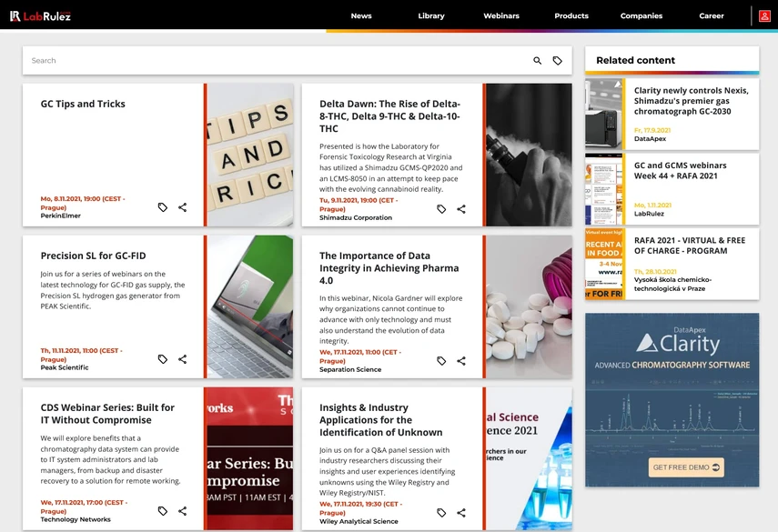Click tag icon on Precision SL card
The width and height of the screenshot is (778, 532).
click(x=163, y=359)
